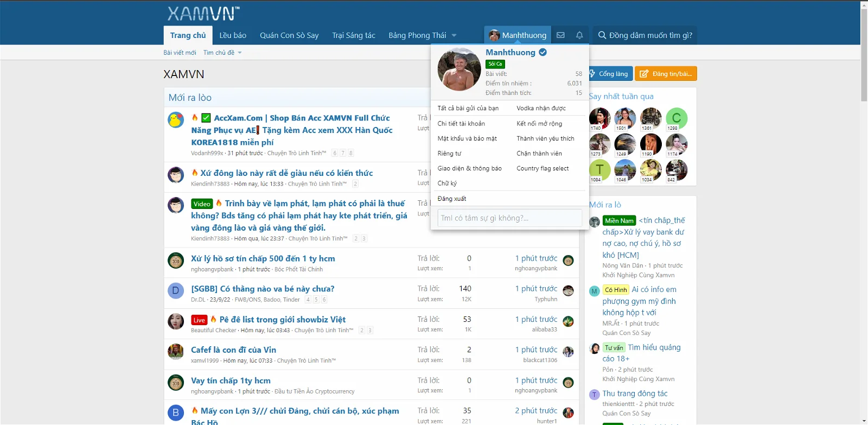868x425 pixels.
Task: Click the 'Video' label on thread title
Action: point(202,204)
